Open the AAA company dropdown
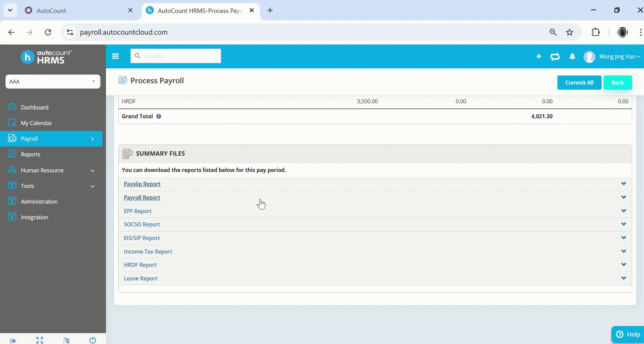The image size is (644, 344). coord(53,82)
